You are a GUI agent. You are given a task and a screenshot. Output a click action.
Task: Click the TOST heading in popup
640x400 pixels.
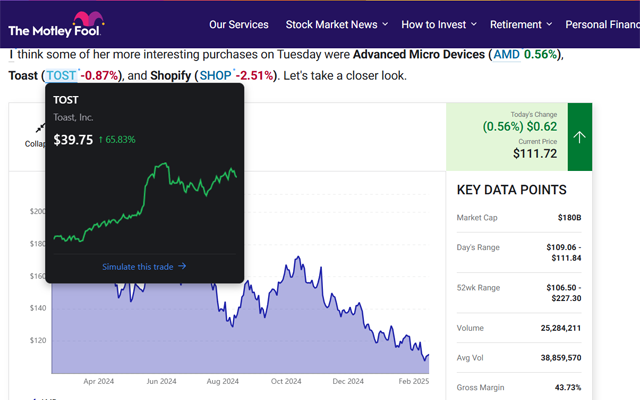pos(66,100)
